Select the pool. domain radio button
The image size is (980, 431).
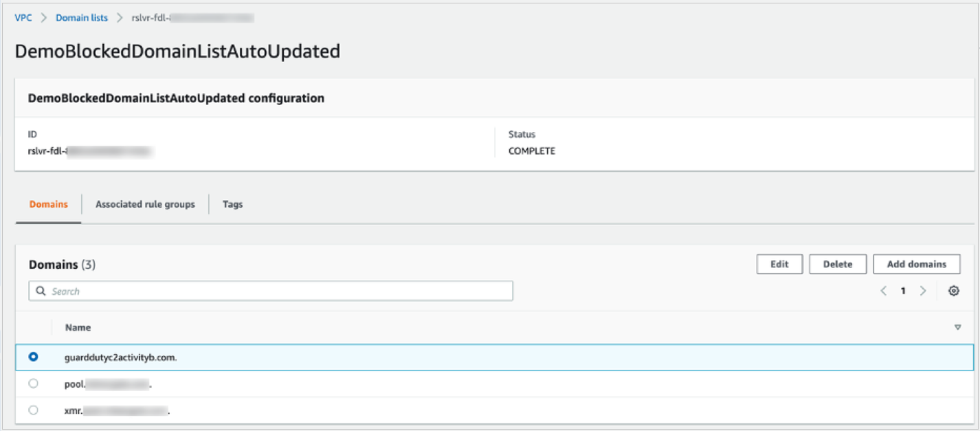(x=33, y=383)
